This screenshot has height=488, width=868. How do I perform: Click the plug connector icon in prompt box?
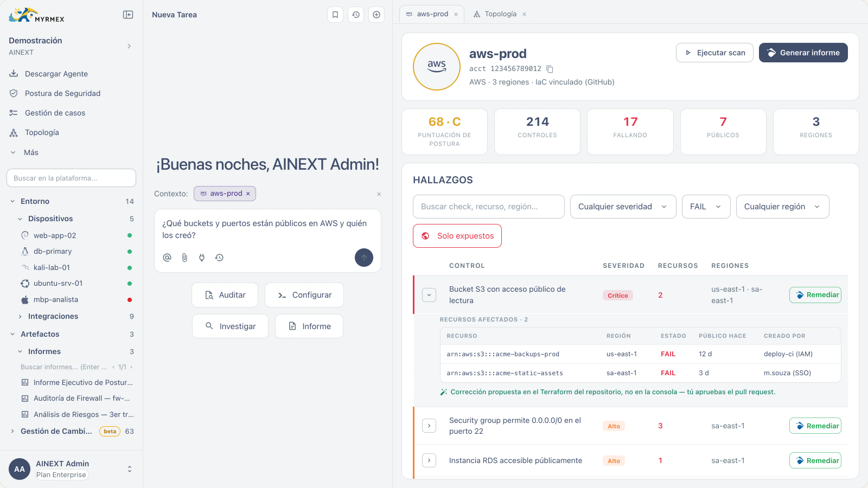tap(202, 258)
